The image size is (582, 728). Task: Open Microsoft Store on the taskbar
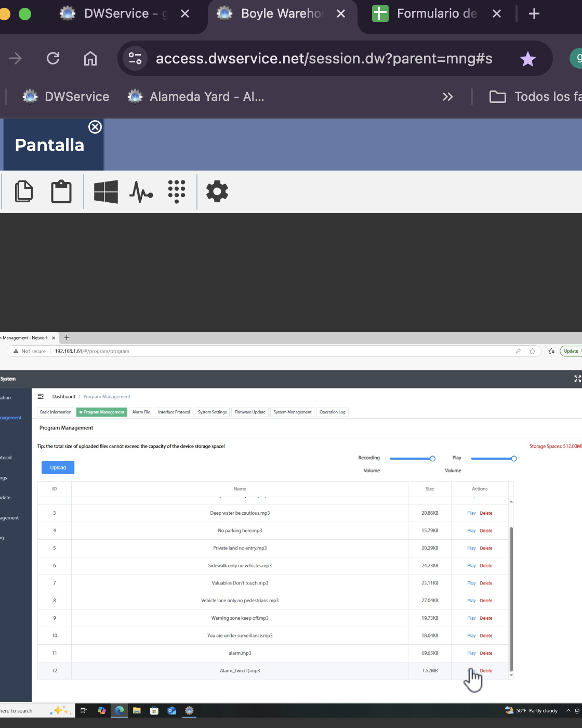pyautogui.click(x=154, y=710)
